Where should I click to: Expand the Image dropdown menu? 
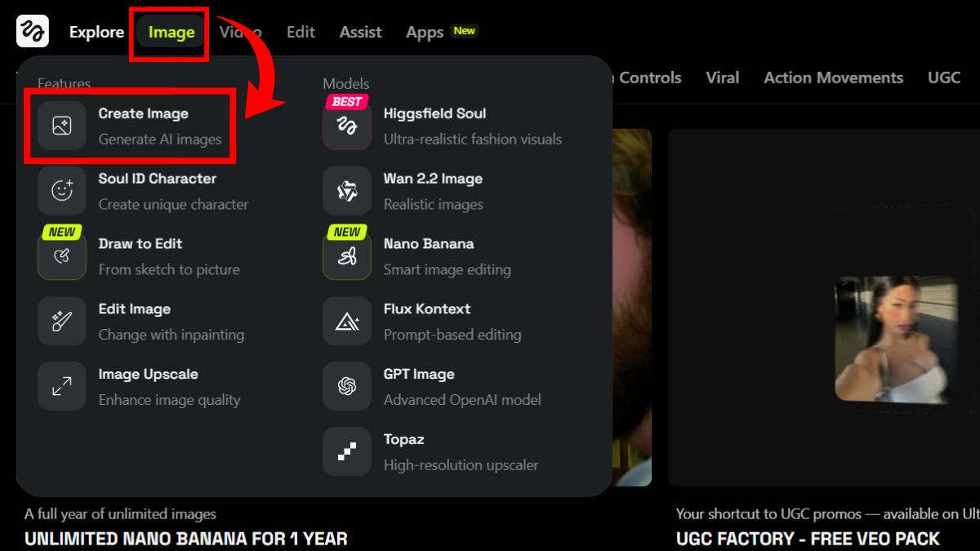pyautogui.click(x=171, y=33)
